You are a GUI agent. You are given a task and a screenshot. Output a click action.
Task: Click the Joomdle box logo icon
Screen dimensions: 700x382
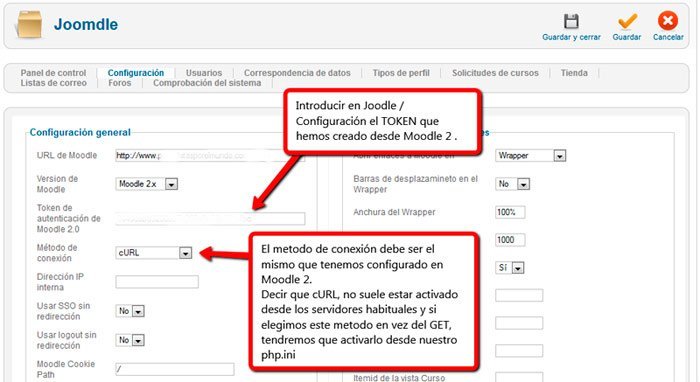29,24
